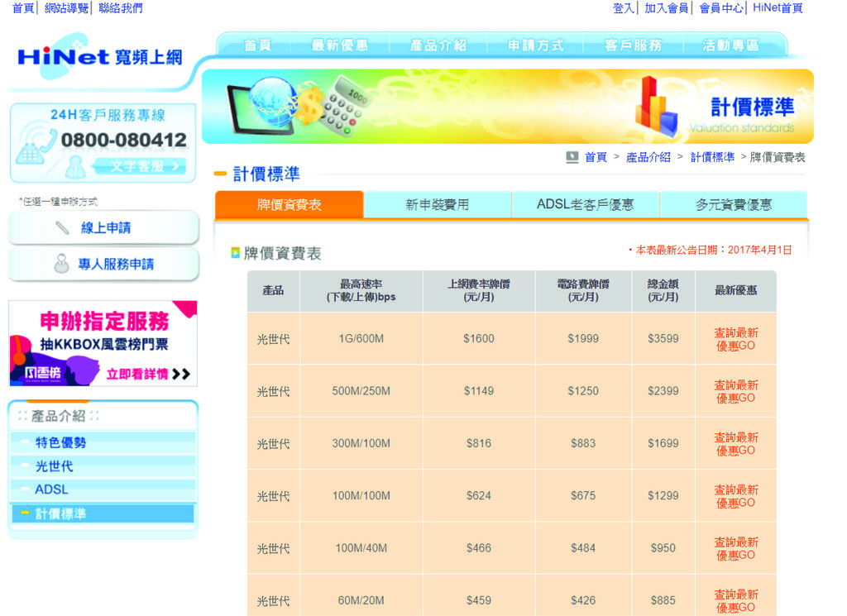
Task: Click the 登入 link at top
Action: 623,8
